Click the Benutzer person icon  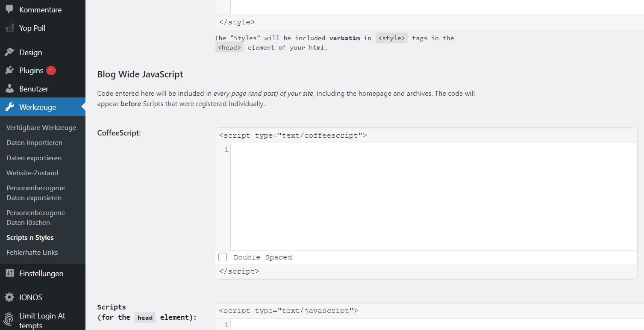[x=9, y=89]
